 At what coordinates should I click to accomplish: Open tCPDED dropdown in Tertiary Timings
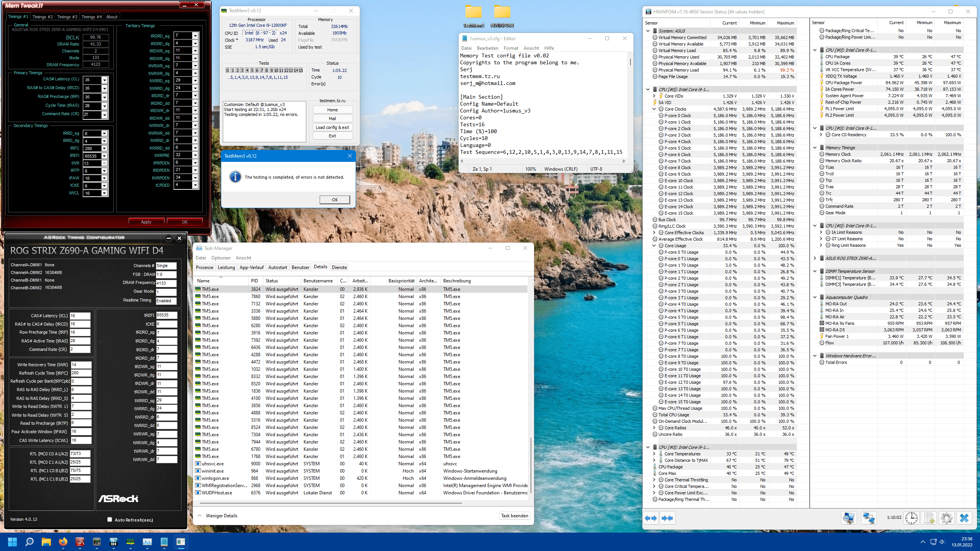click(x=195, y=185)
